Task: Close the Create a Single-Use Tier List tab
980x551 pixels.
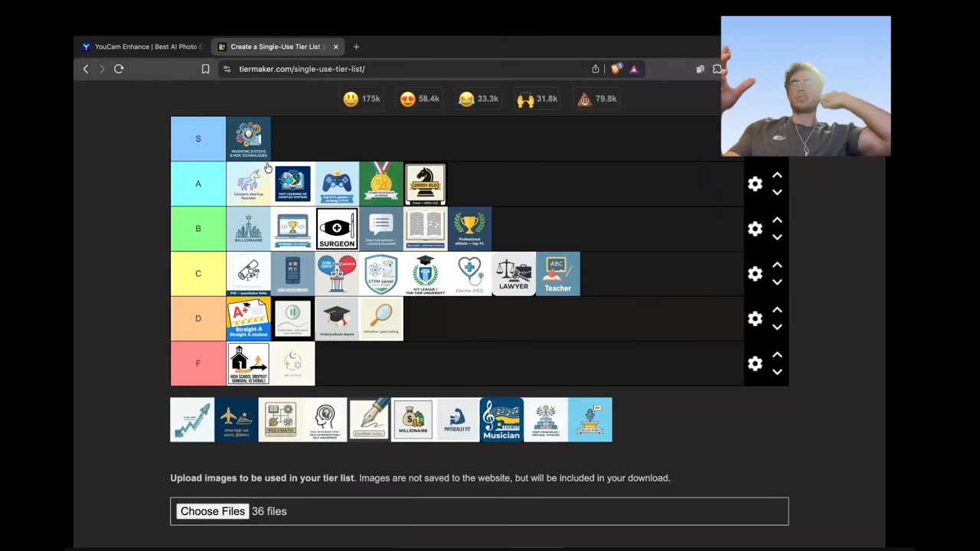Action: pyautogui.click(x=335, y=47)
